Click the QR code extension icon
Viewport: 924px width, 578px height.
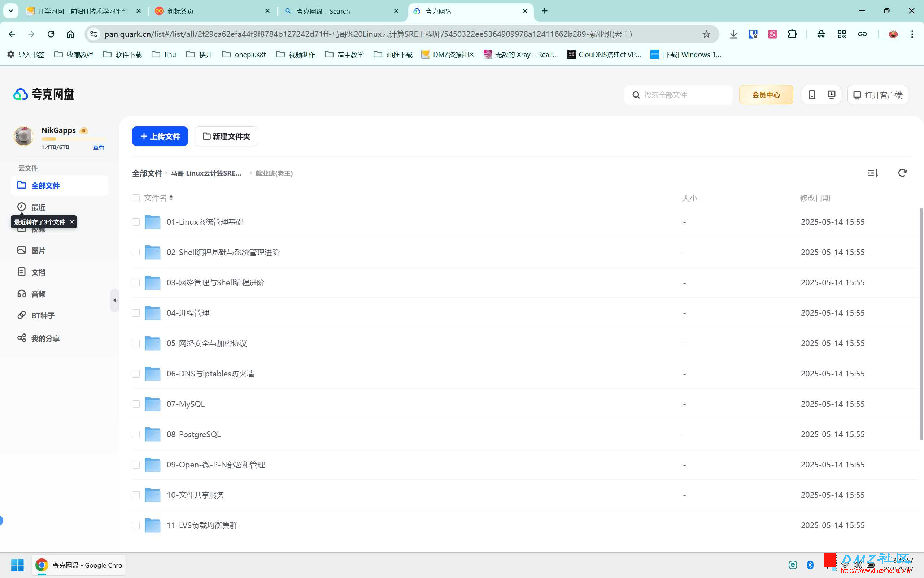coord(842,34)
